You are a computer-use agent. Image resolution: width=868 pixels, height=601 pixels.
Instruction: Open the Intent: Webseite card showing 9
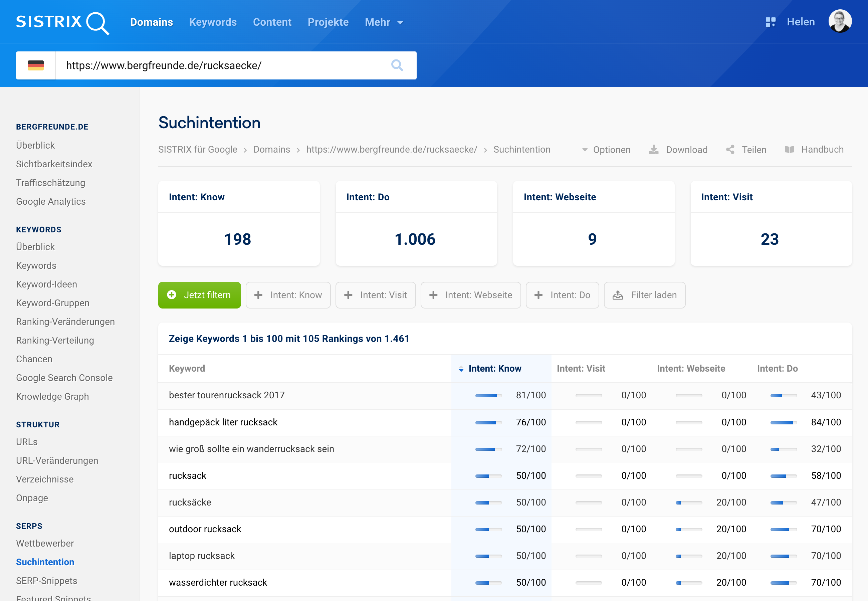pyautogui.click(x=594, y=224)
